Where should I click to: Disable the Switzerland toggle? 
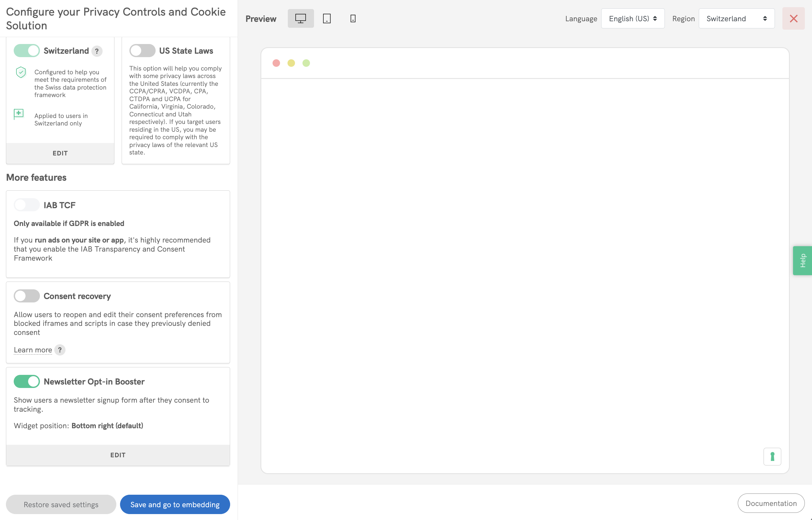pyautogui.click(x=27, y=51)
